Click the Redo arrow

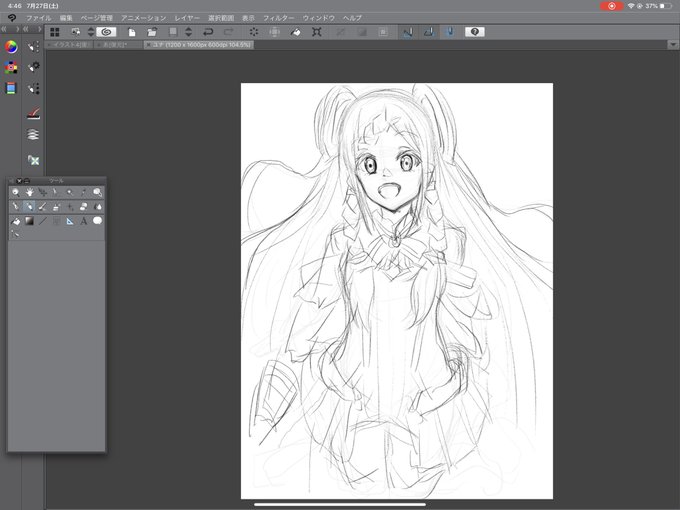point(229,32)
